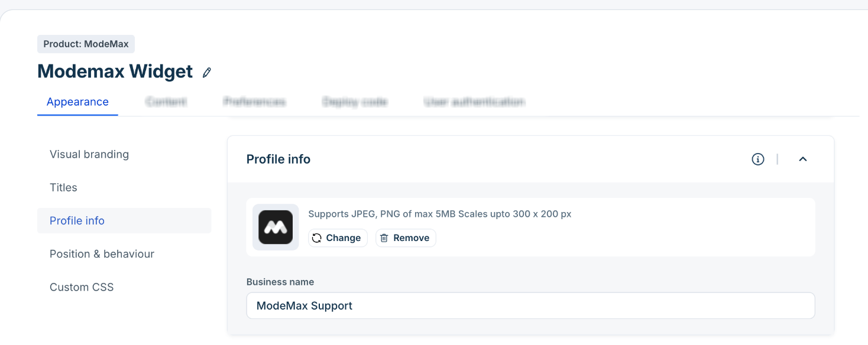Screen dimensions: 868x345
Task: Click the Modemax Widget title text
Action: pyautogui.click(x=115, y=71)
